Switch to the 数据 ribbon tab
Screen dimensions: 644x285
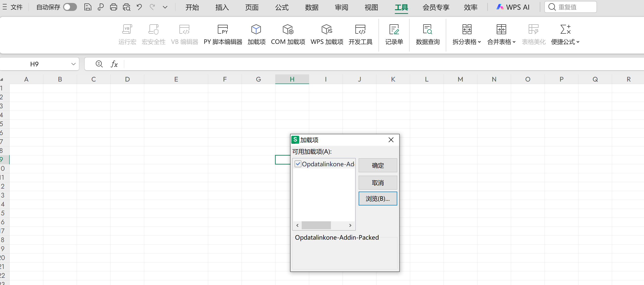tap(312, 7)
